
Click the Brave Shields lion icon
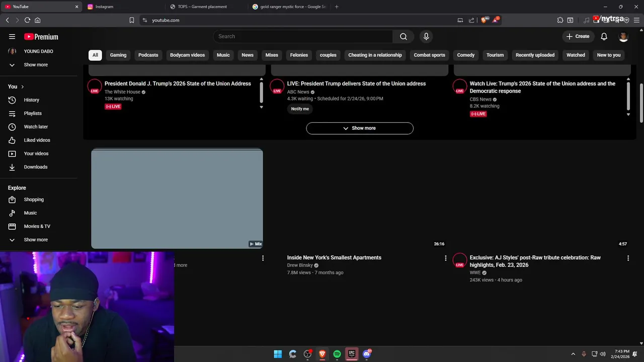pyautogui.click(x=484, y=20)
